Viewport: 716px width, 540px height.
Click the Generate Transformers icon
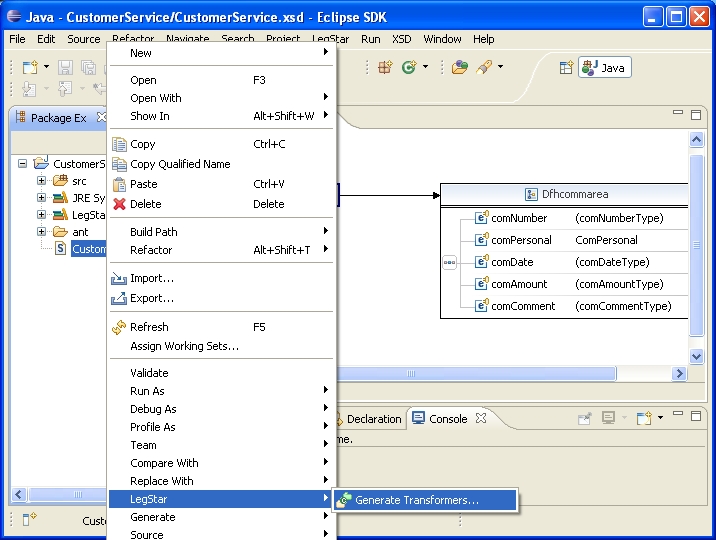tap(343, 500)
